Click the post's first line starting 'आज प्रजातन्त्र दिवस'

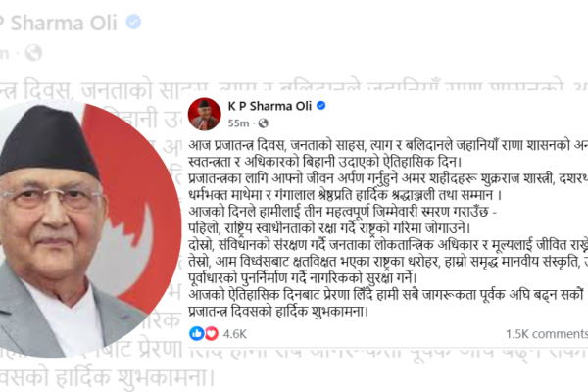pyautogui.click(x=388, y=145)
